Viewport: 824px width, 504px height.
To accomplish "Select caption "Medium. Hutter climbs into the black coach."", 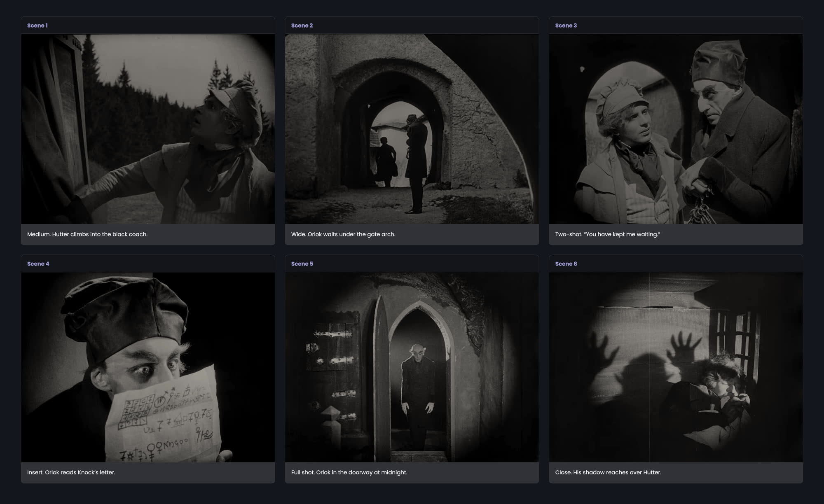I will [x=87, y=234].
